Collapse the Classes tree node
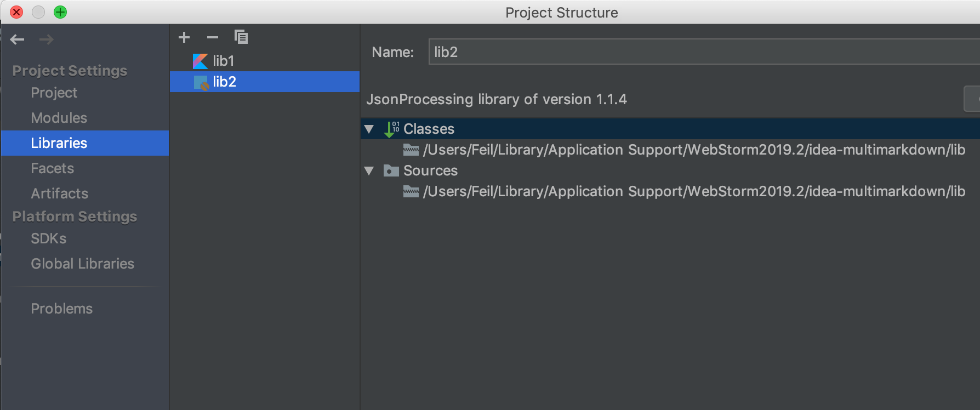 click(x=369, y=129)
